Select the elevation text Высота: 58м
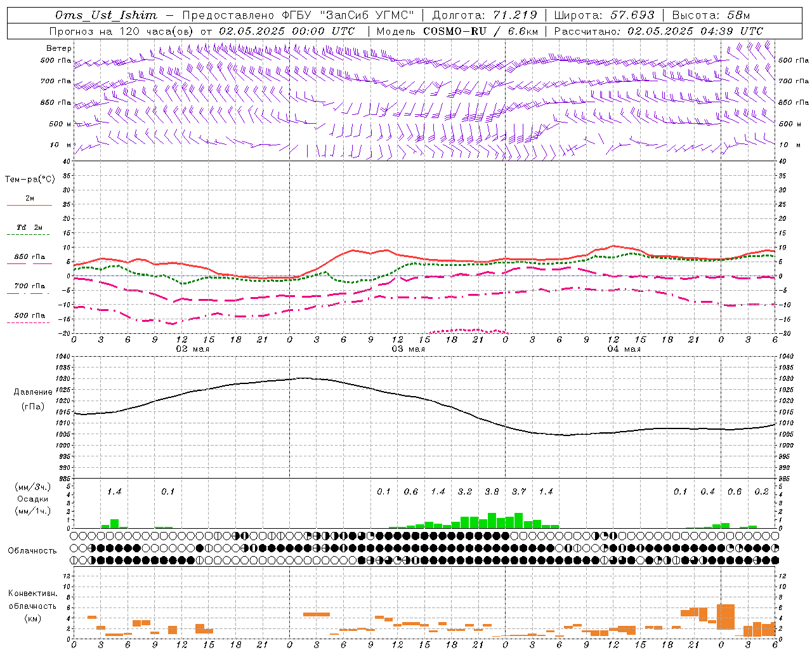 coord(711,15)
